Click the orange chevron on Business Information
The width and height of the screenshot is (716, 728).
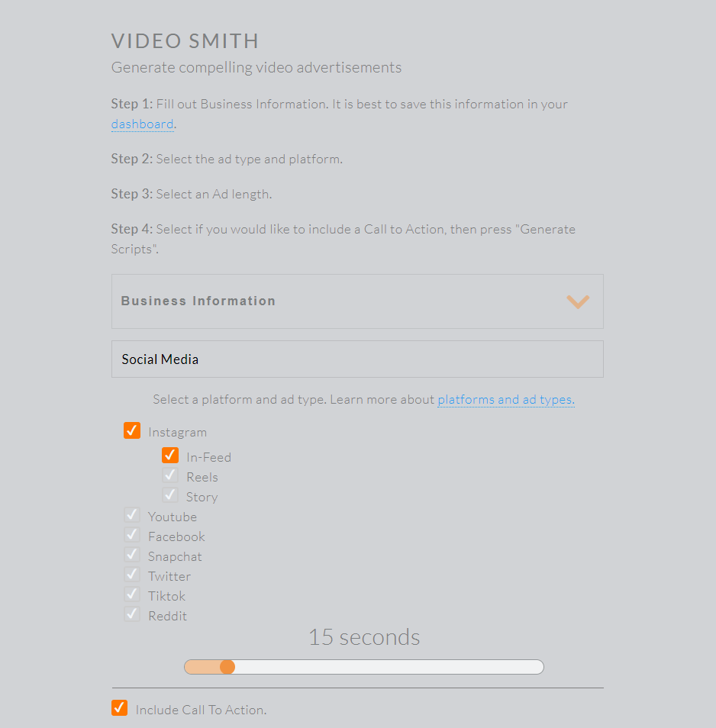578,301
